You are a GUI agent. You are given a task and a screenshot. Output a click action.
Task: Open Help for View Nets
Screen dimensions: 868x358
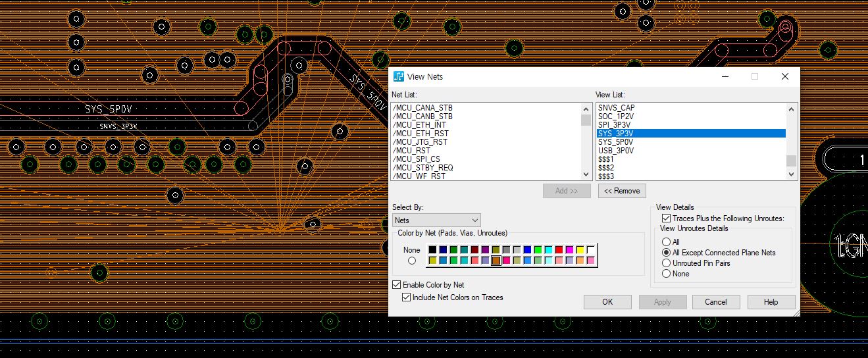click(x=771, y=302)
